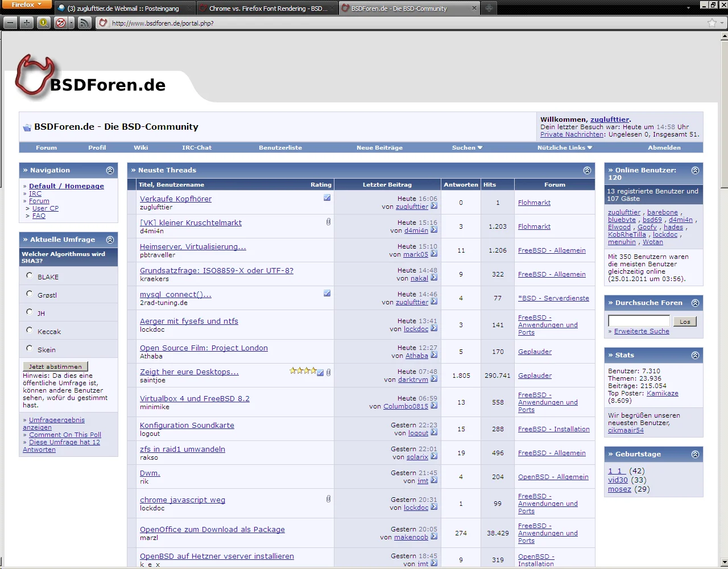The height and width of the screenshot is (569, 728).
Task: Click the zoom reset magnifier icon
Action: (x=43, y=23)
